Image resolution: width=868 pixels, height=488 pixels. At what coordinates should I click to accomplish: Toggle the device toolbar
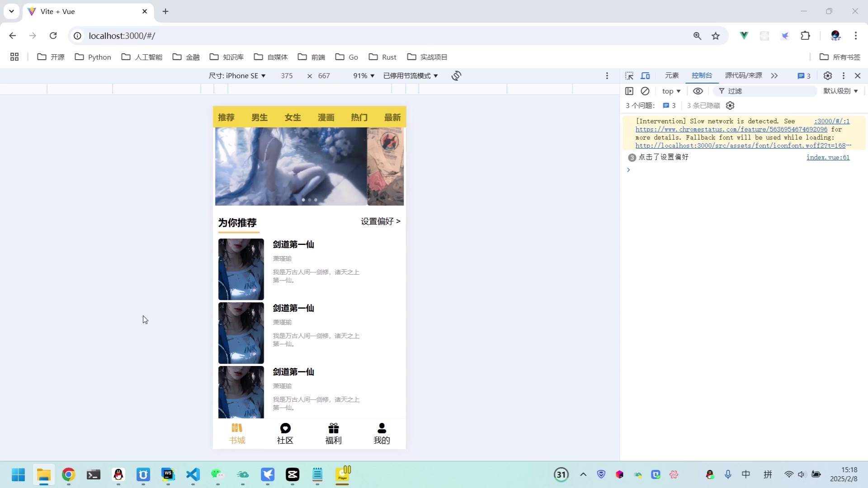(645, 75)
